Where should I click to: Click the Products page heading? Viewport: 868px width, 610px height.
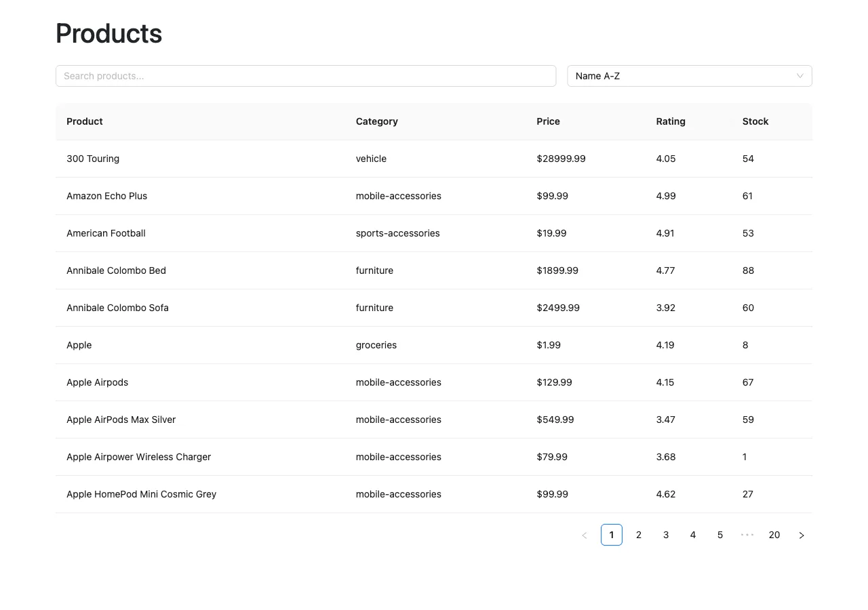[109, 33]
